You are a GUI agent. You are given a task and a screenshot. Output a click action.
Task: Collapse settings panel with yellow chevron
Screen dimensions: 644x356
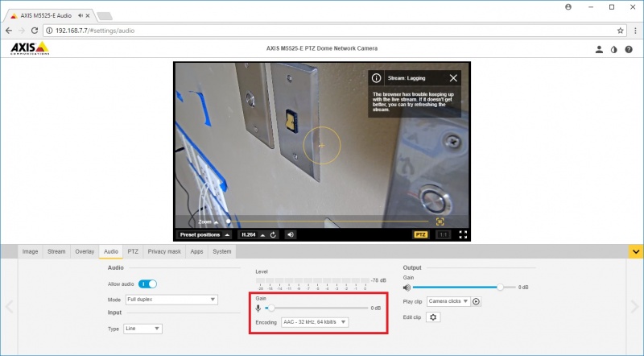click(636, 251)
